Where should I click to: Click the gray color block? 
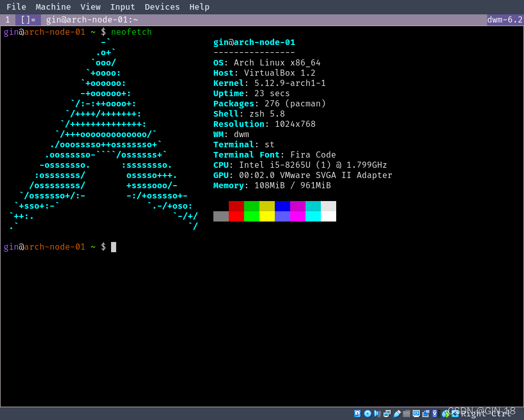[221, 216]
